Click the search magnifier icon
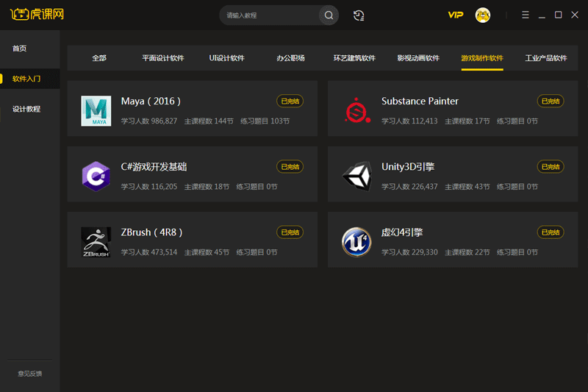The height and width of the screenshot is (392, 588). 329,15
